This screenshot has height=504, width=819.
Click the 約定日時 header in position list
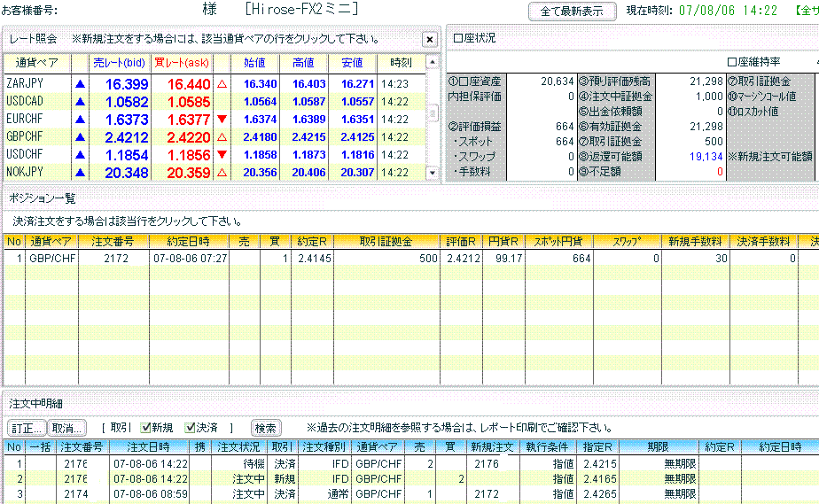(189, 242)
